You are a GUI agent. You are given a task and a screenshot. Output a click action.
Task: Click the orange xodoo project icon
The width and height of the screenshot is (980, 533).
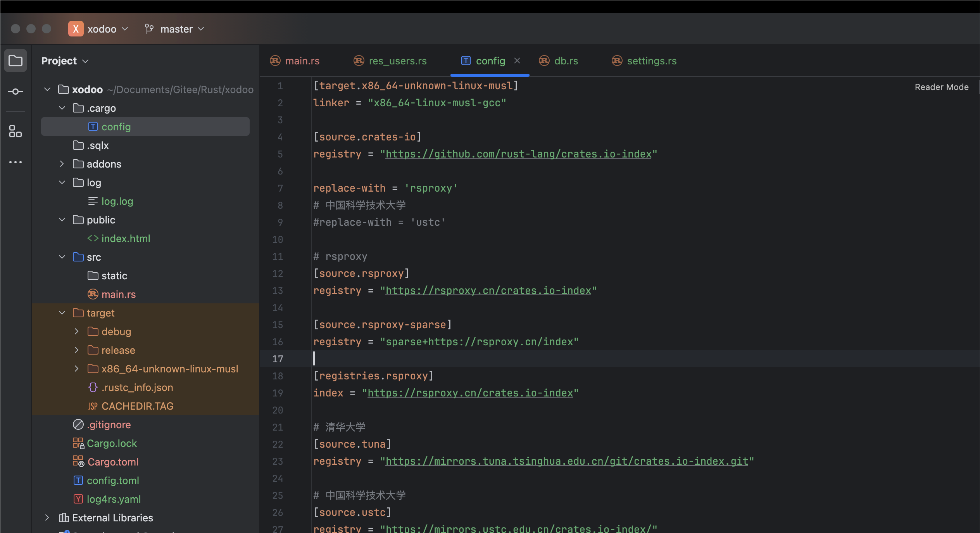76,29
